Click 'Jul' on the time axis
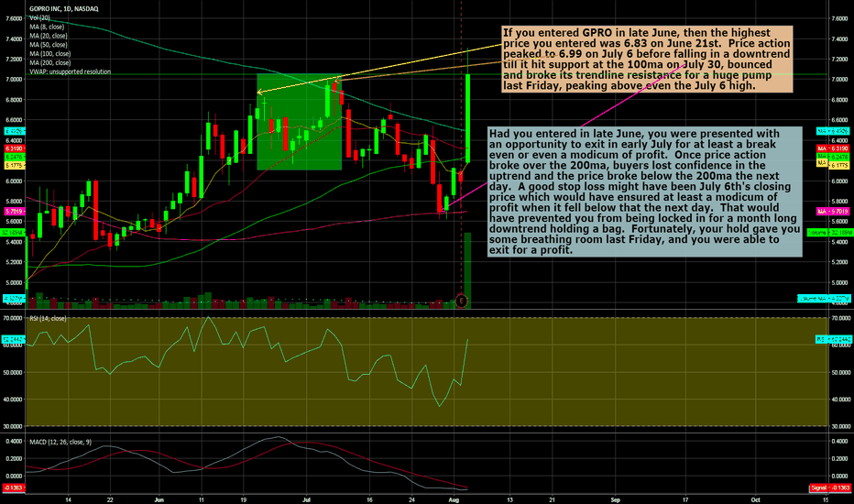Image resolution: width=854 pixels, height=504 pixels. [307, 499]
